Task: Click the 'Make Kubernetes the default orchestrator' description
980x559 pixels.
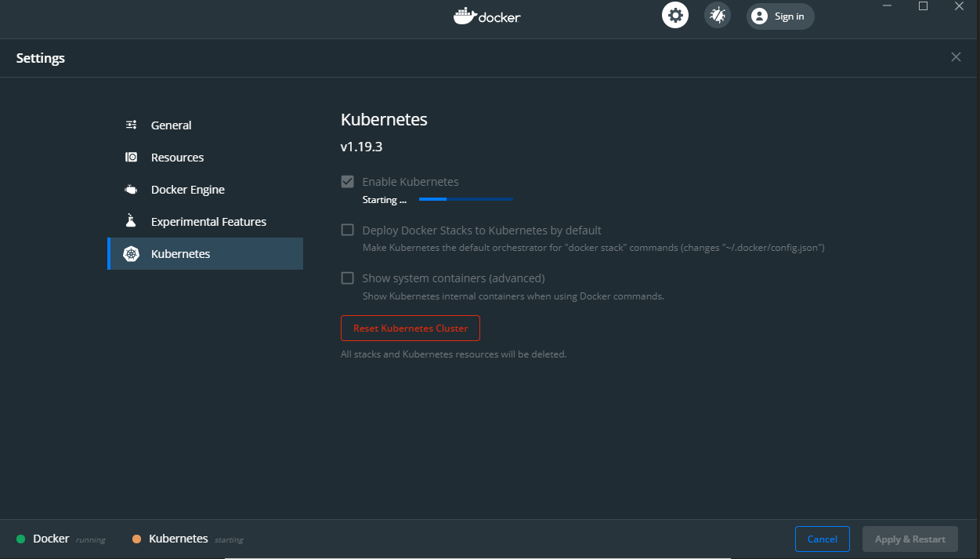Action: pyautogui.click(x=594, y=248)
